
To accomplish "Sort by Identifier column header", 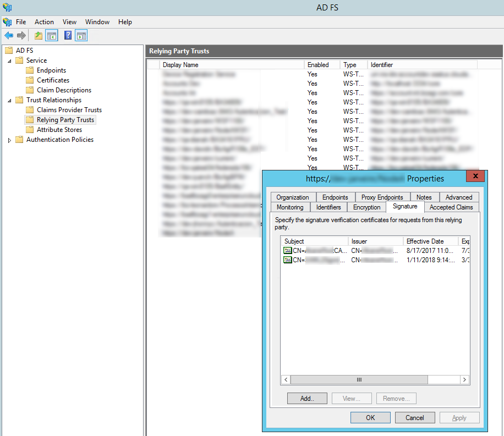I will click(422, 65).
